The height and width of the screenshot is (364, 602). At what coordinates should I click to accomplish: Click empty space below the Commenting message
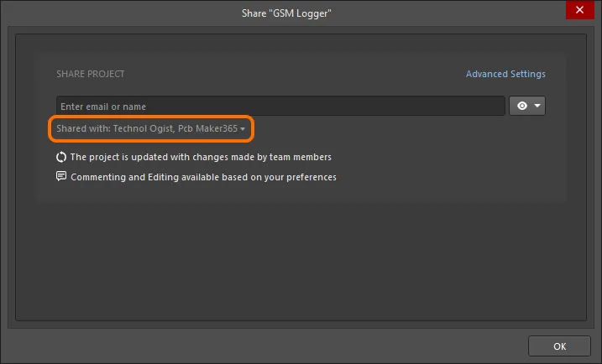(x=301, y=261)
